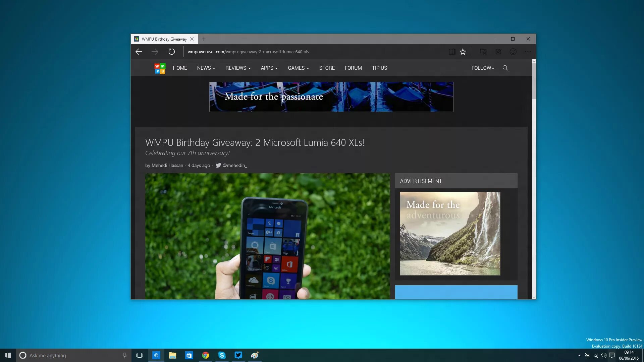Open More actions menu in Edge
This screenshot has width=644, height=362.
tap(528, 52)
